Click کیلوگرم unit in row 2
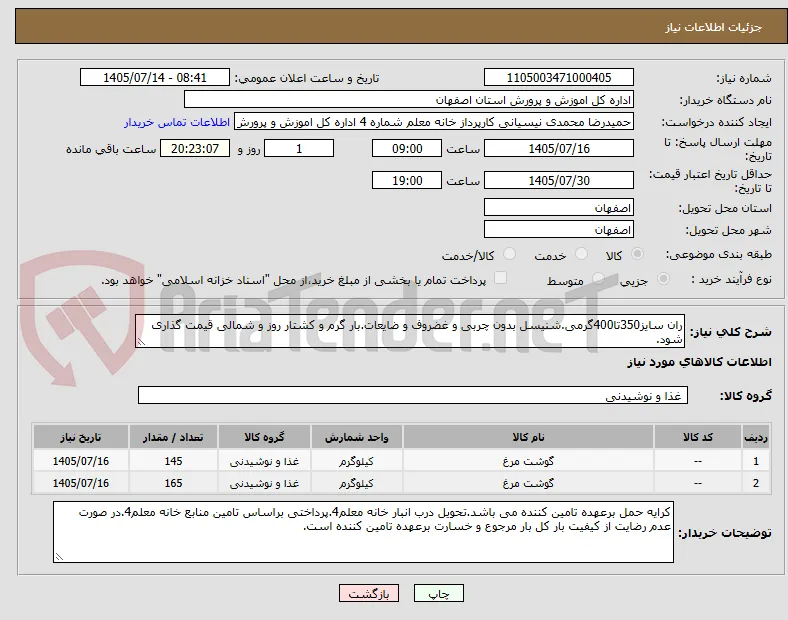Viewport: 788px width, 620px height. tap(356, 483)
